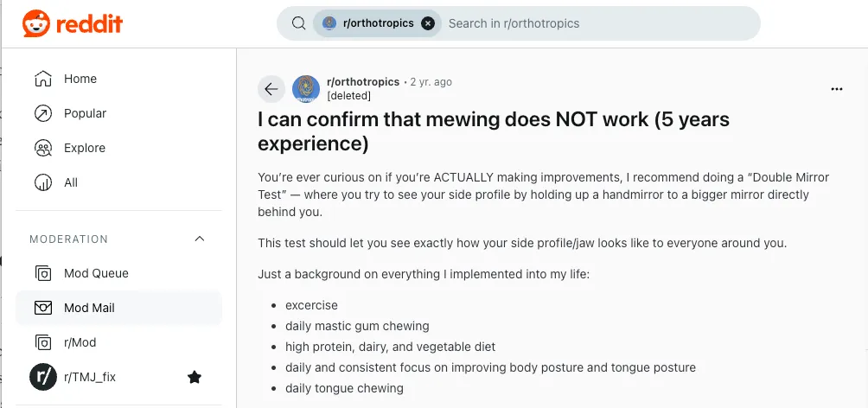This screenshot has height=408, width=868.
Task: Open Mod Mail
Action: (x=88, y=308)
